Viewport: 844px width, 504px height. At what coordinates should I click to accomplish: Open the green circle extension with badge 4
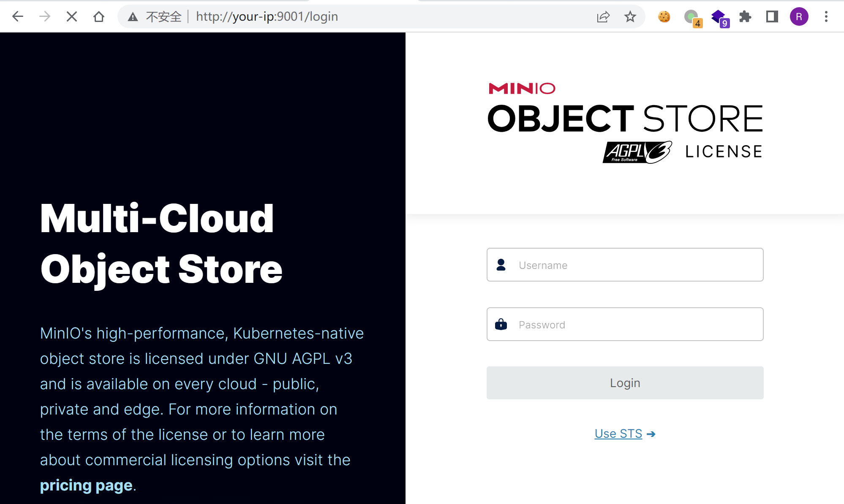coord(692,17)
